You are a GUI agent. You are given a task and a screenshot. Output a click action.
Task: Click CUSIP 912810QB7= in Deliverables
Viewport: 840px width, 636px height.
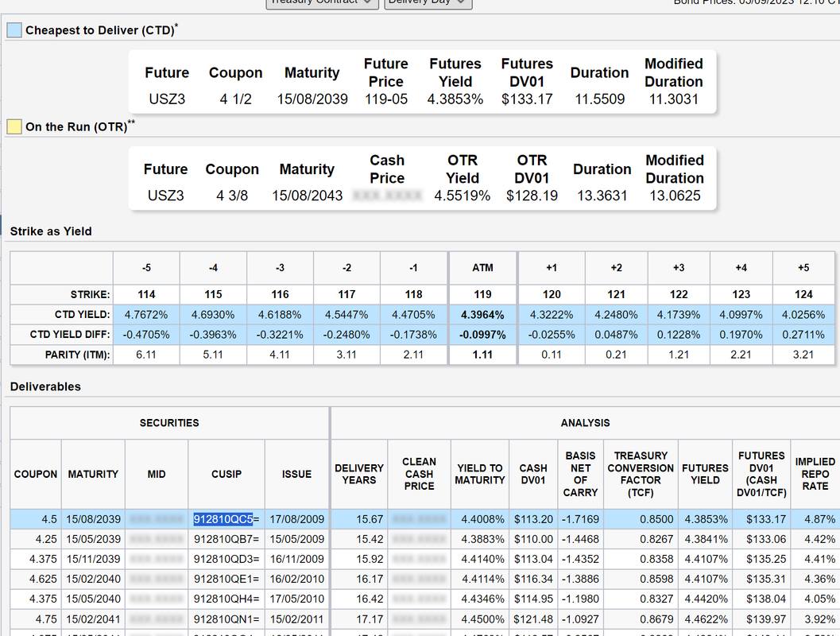coord(226,539)
